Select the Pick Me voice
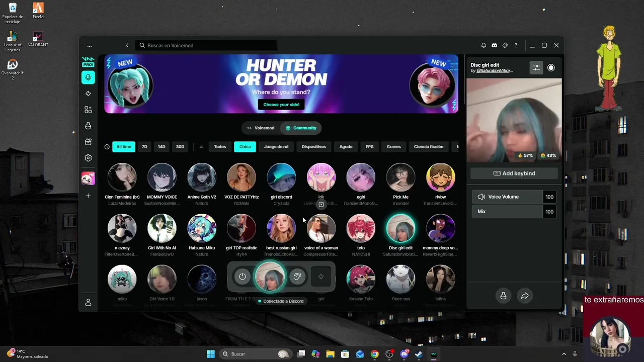 (x=400, y=177)
